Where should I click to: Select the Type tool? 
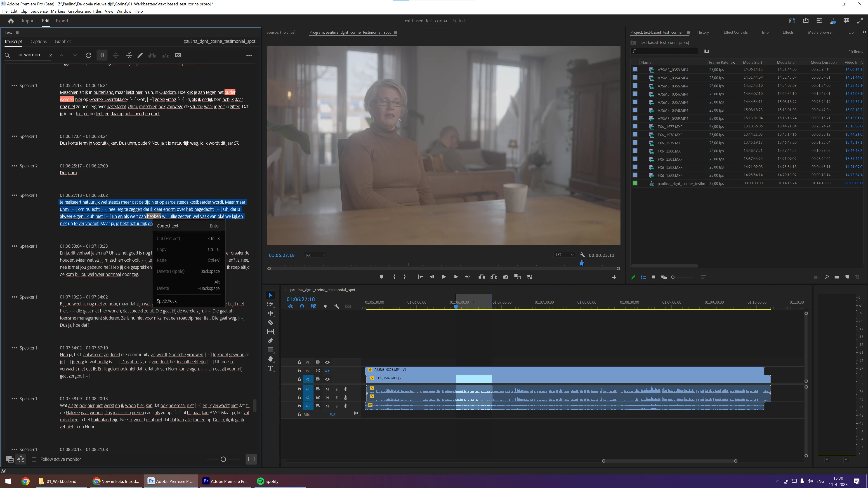(270, 368)
